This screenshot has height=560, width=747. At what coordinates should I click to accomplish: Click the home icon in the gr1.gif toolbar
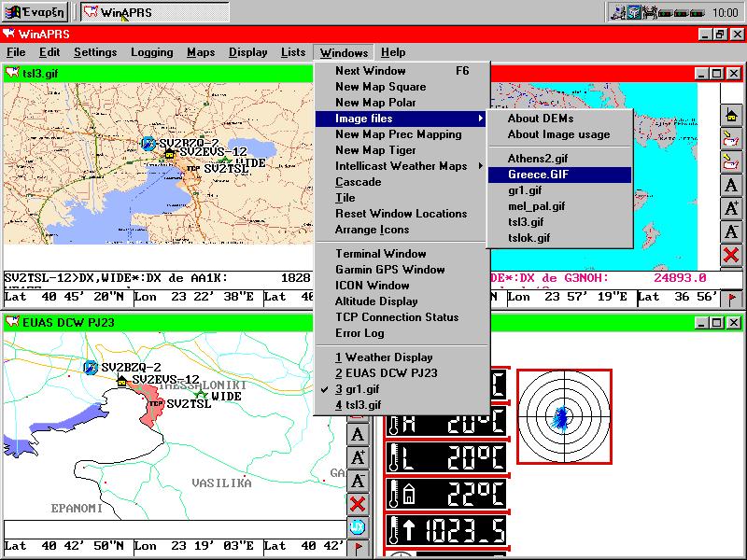click(x=731, y=115)
